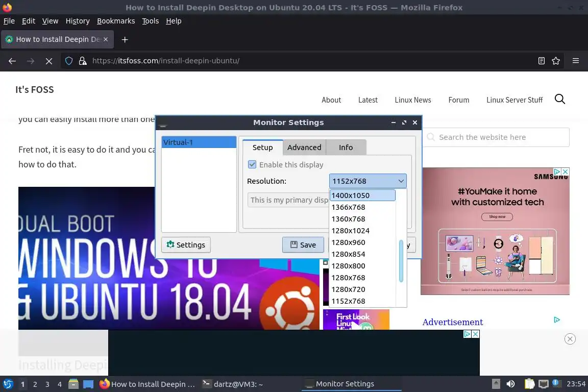Expand hidden tray icons arrow

[x=496, y=384]
